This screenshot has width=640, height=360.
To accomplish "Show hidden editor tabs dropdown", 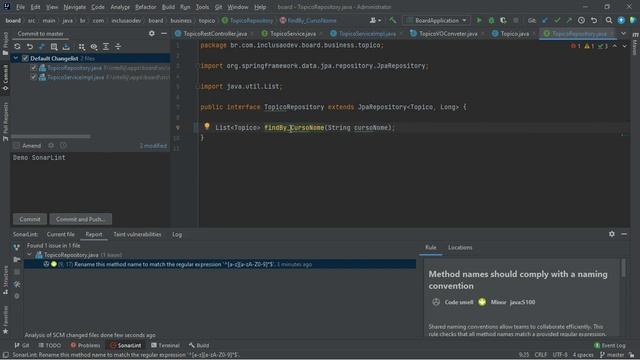I will point(623,33).
